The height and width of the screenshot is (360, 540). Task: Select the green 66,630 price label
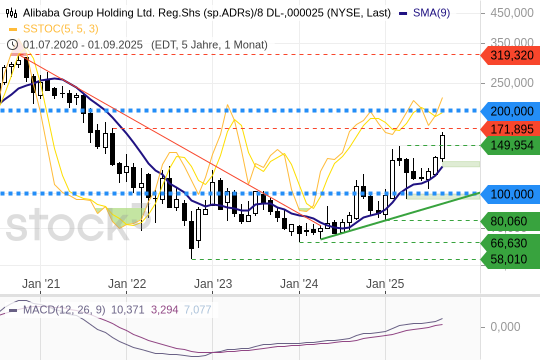point(510,243)
